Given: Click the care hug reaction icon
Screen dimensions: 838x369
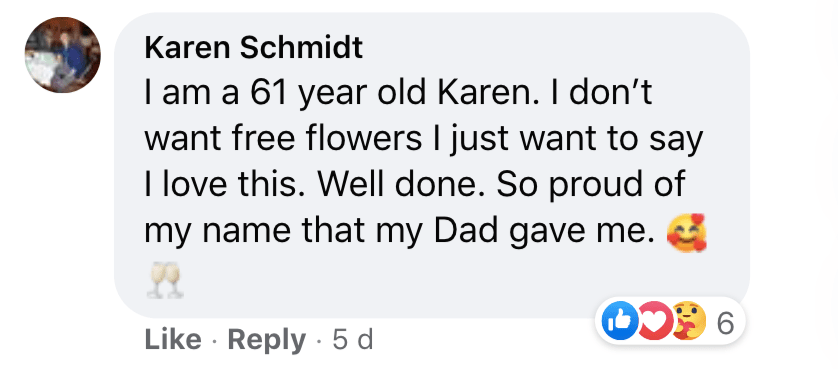Looking at the screenshot, I should (688, 321).
